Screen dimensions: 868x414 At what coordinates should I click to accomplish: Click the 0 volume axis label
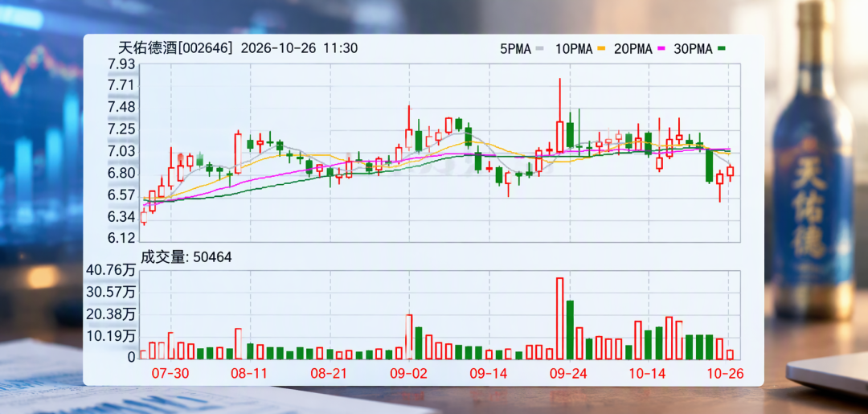[x=131, y=358]
